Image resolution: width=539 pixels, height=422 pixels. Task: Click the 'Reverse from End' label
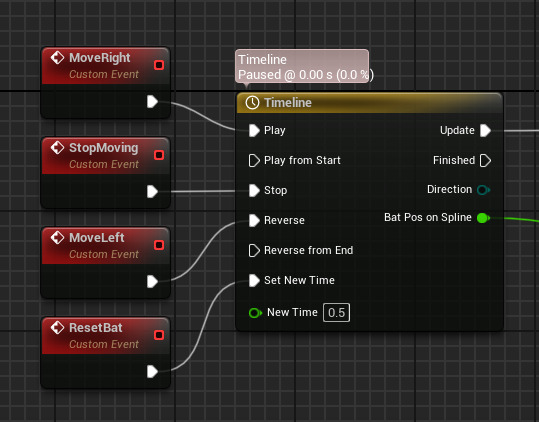tap(308, 251)
